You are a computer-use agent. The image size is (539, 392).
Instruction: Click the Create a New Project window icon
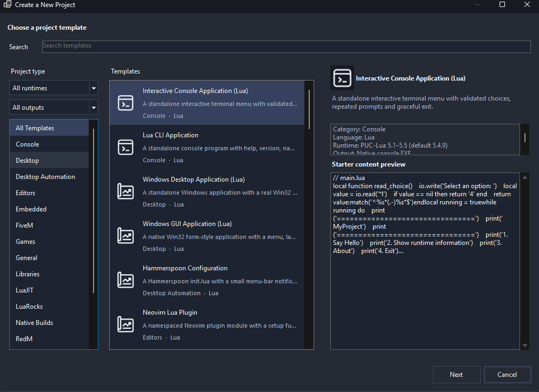7,4
